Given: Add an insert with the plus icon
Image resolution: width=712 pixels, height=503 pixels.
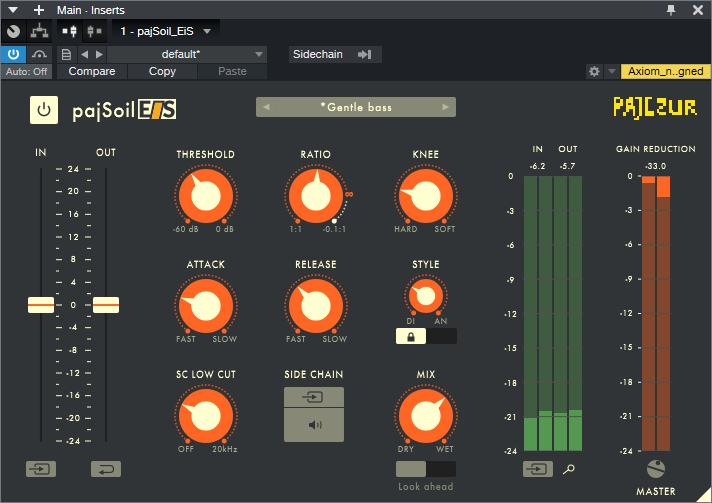Looking at the screenshot, I should click(x=39, y=10).
